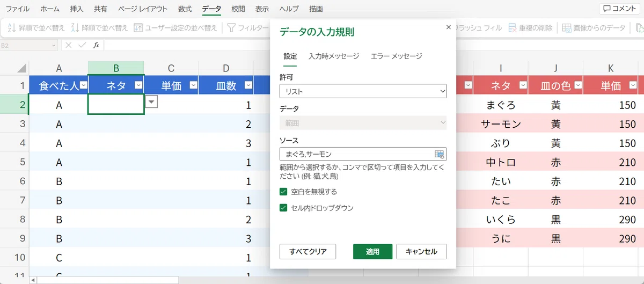644x284 pixels.
Task: Close the データの入力規則 dialog
Action: (449, 26)
